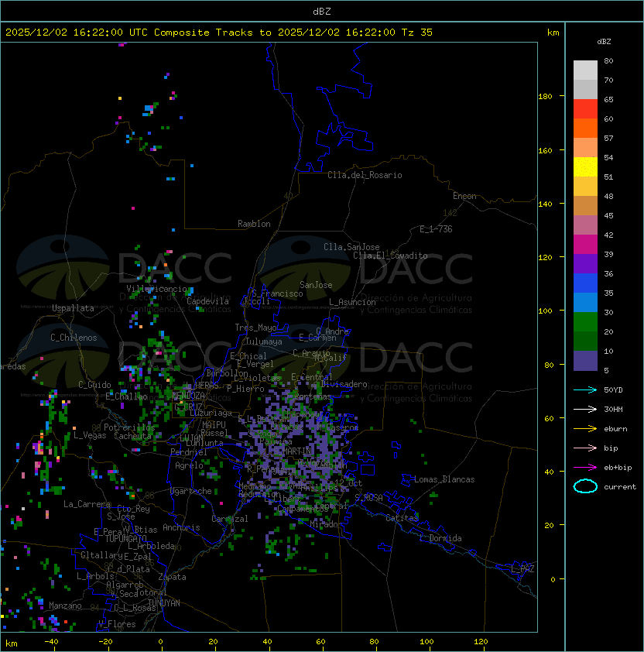This screenshot has width=644, height=652.
Task: Click the 'dBZ' heading above the color scale
Action: 604,42
